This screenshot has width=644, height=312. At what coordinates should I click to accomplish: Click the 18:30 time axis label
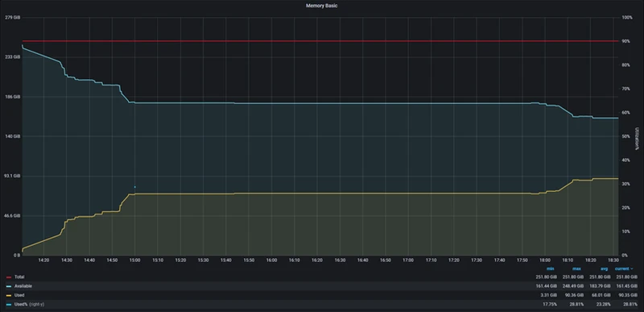pyautogui.click(x=613, y=260)
